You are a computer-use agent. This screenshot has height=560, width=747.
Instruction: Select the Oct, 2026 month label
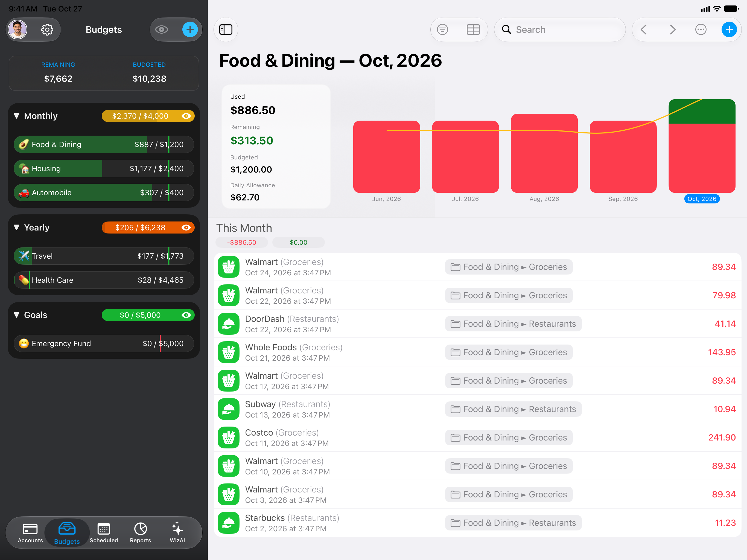coord(702,199)
